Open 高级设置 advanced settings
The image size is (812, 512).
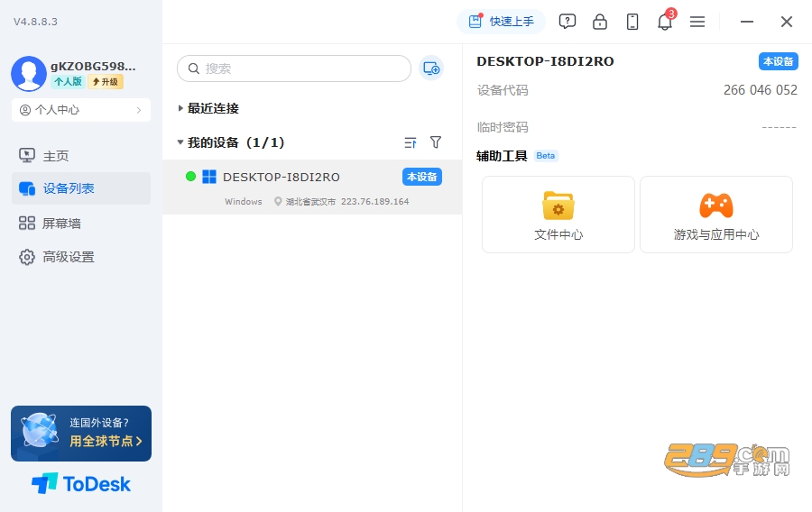tap(81, 257)
